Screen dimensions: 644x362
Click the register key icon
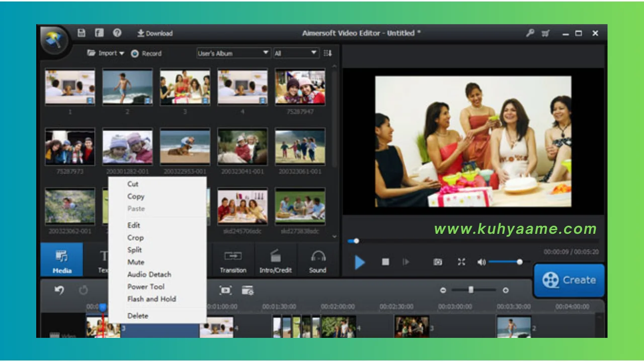(530, 33)
